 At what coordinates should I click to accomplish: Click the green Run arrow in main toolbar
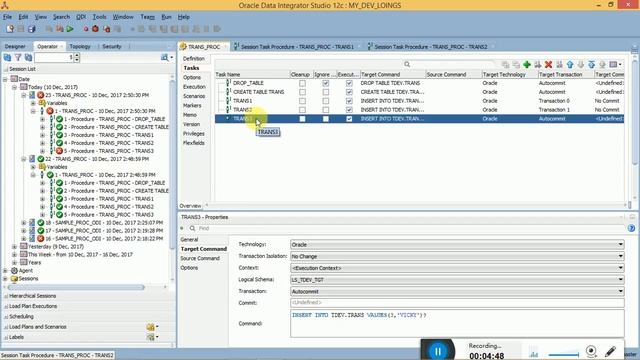click(70, 29)
